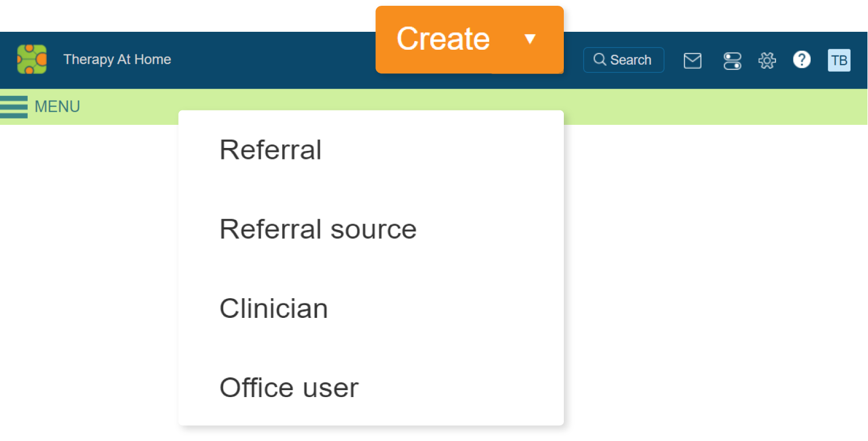Open your account menu via TB initials
868x441 pixels.
[x=839, y=60]
